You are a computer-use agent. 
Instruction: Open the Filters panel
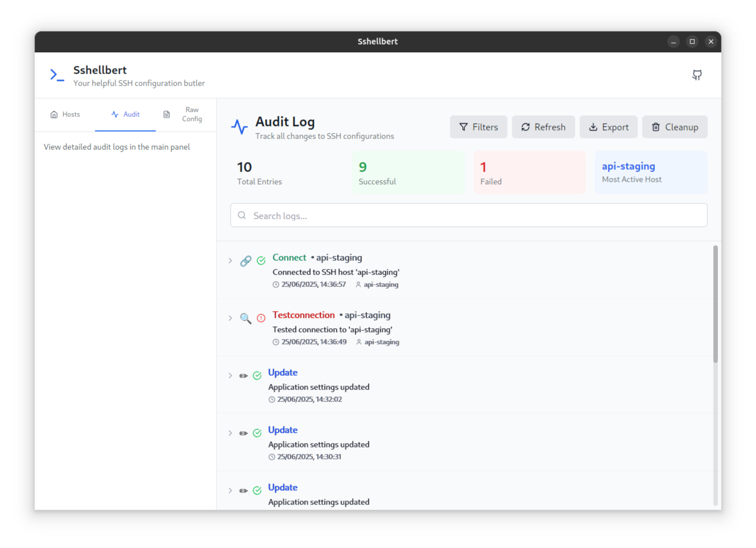(x=479, y=127)
